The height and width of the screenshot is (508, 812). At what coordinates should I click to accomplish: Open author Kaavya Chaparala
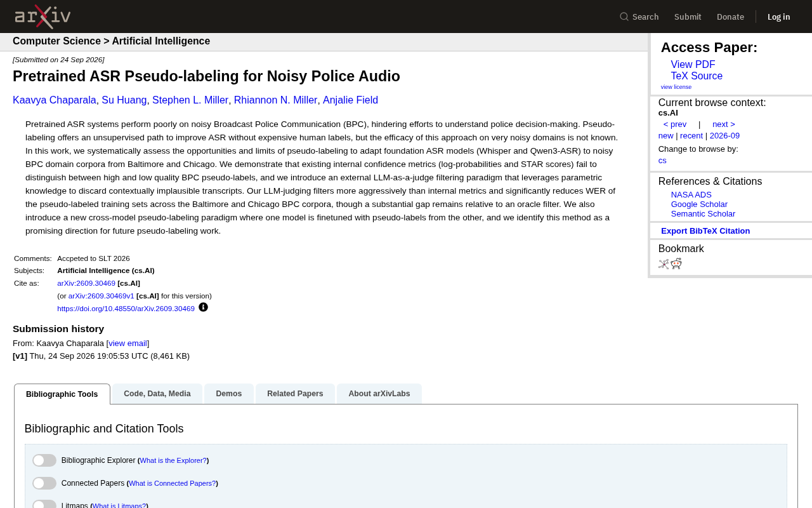[x=55, y=100]
